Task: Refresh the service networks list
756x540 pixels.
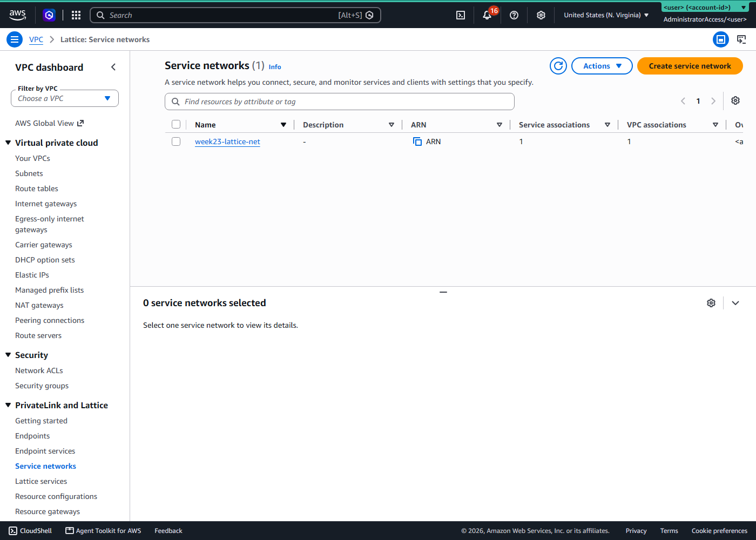Action: (x=558, y=66)
